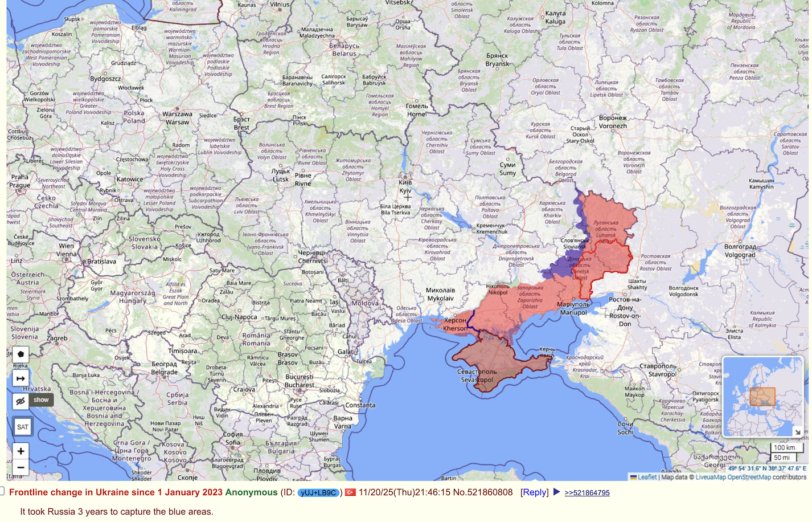Select the polygon draw tool
Image resolution: width=812 pixels, height=522 pixels.
point(20,354)
